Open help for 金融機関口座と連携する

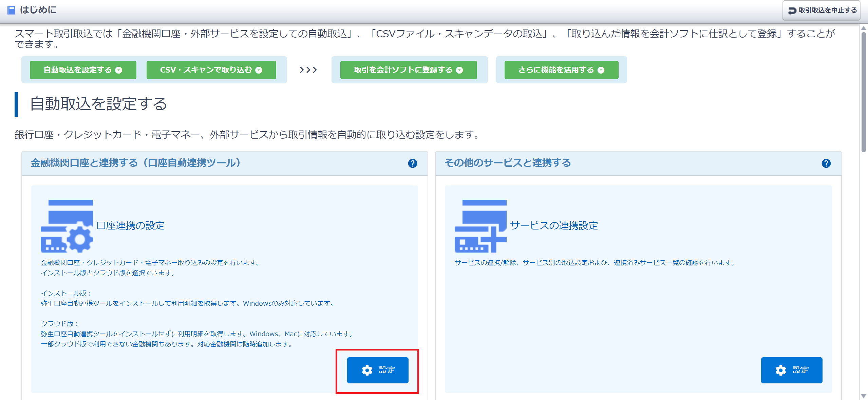point(412,163)
